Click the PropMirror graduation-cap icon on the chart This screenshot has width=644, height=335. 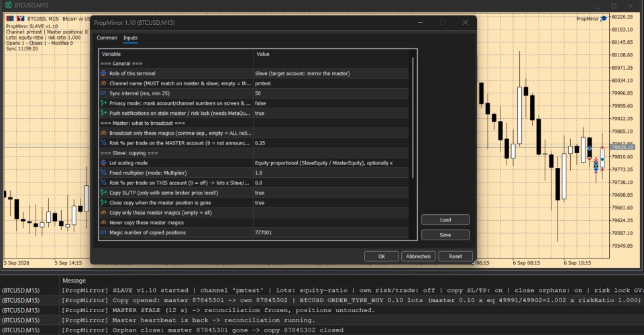604,19
